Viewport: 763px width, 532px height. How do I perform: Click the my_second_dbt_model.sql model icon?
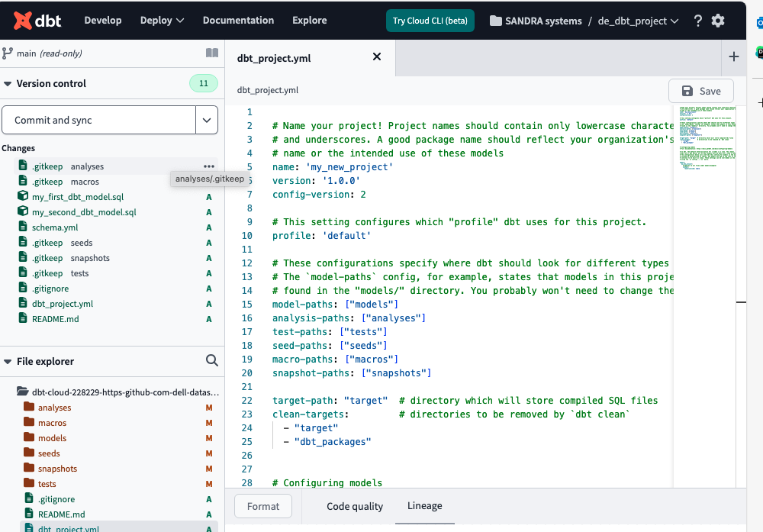tap(23, 211)
